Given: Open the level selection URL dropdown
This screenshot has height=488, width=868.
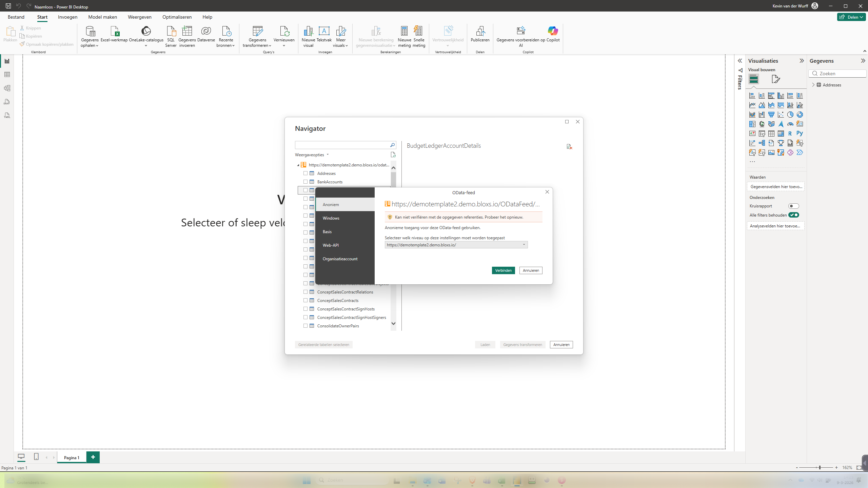Looking at the screenshot, I should 456,245.
